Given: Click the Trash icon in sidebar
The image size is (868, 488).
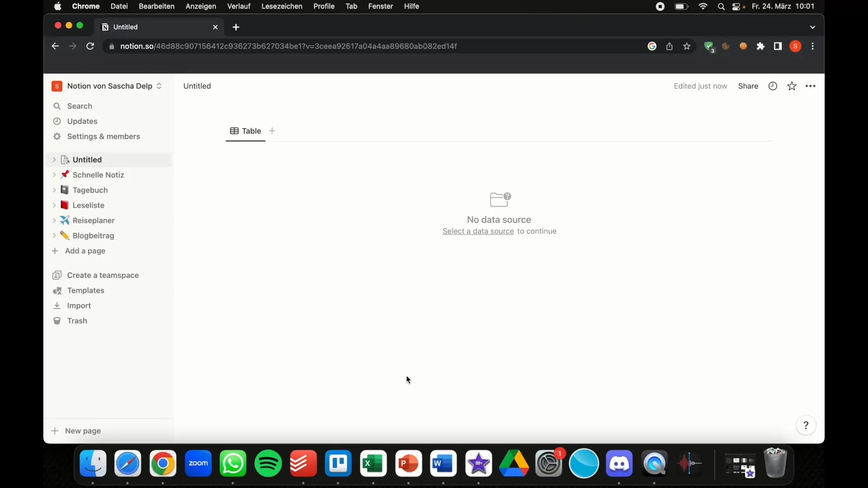Looking at the screenshot, I should [57, 320].
